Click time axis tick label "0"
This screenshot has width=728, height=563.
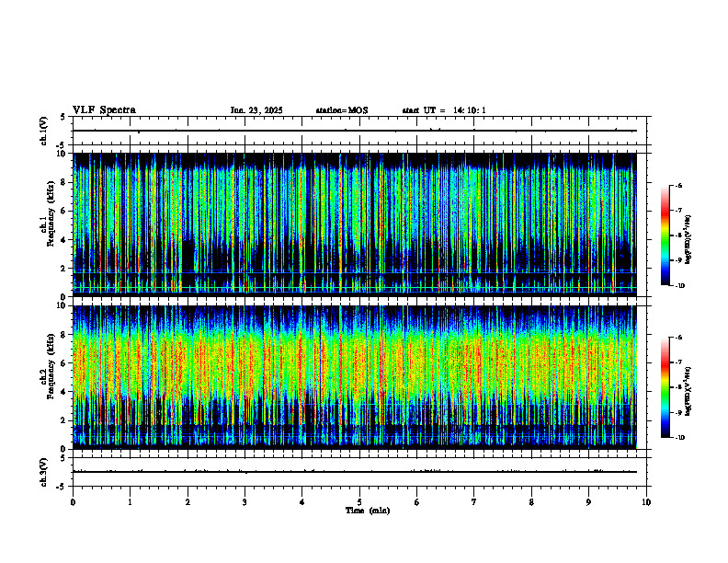click(73, 502)
